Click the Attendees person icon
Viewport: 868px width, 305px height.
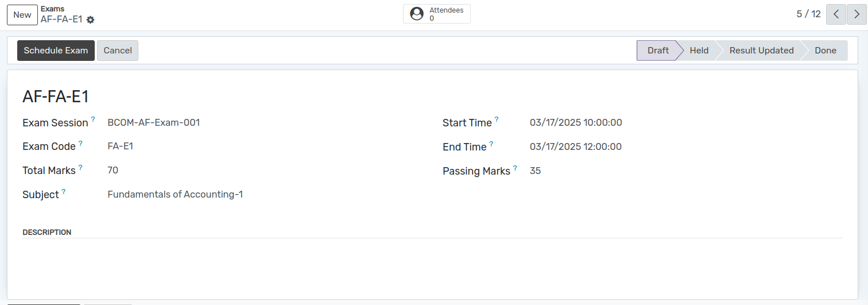click(x=417, y=14)
